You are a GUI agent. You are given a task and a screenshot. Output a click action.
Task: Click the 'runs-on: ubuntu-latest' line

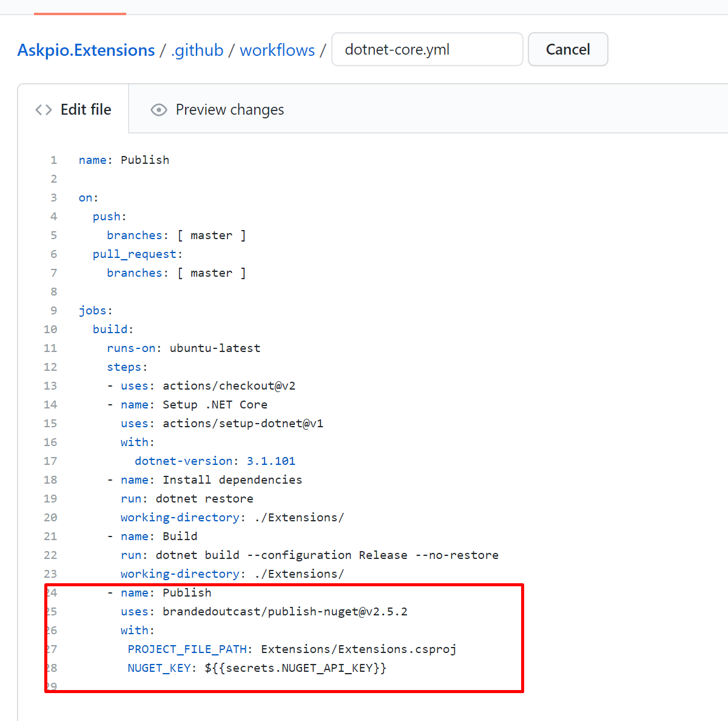click(183, 348)
